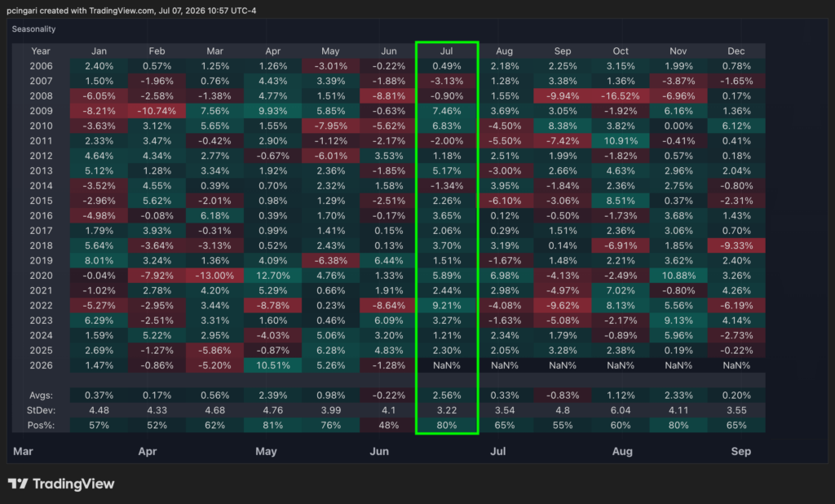The image size is (835, 504).
Task: Select the Mar 2020 cell showing -13.00%
Action: (x=214, y=276)
